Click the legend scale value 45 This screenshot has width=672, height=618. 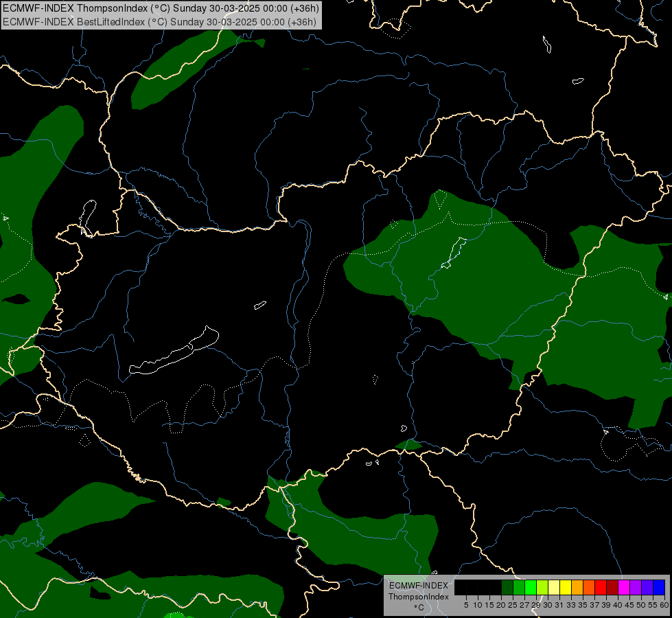pyautogui.click(x=629, y=605)
